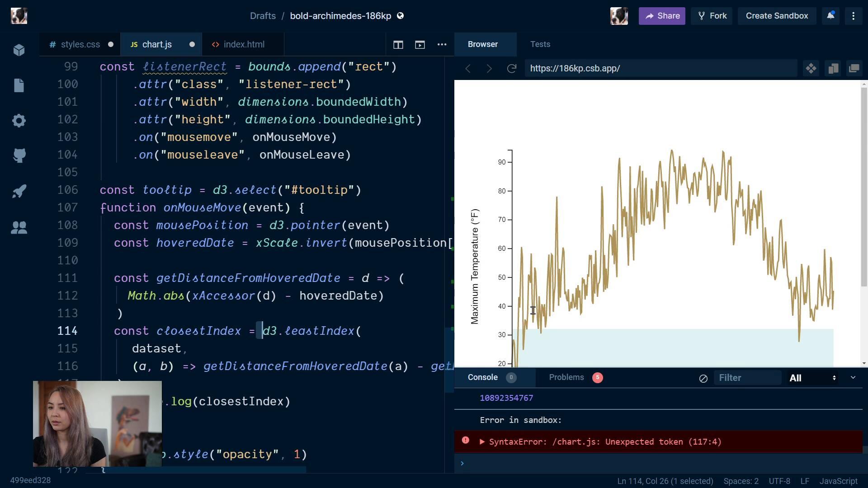Screen dimensions: 868x488
Task: Switch to the Tests tab
Action: pyautogui.click(x=540, y=44)
